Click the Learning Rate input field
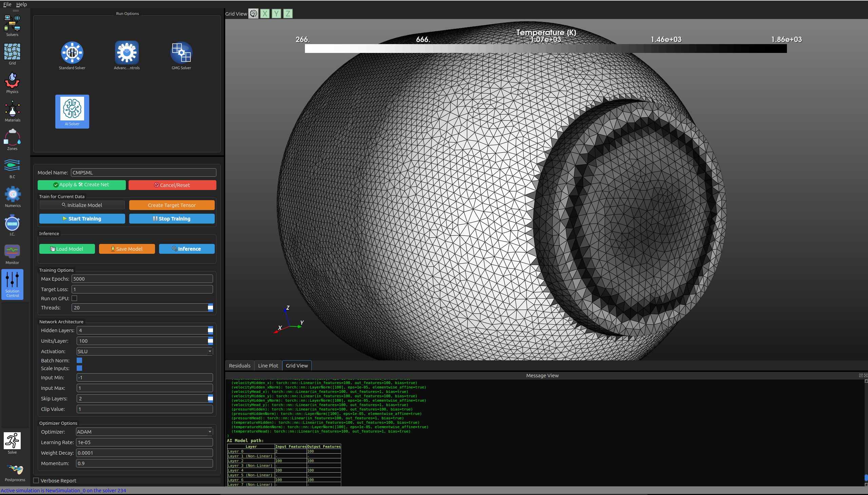The width and height of the screenshot is (868, 495). click(144, 442)
